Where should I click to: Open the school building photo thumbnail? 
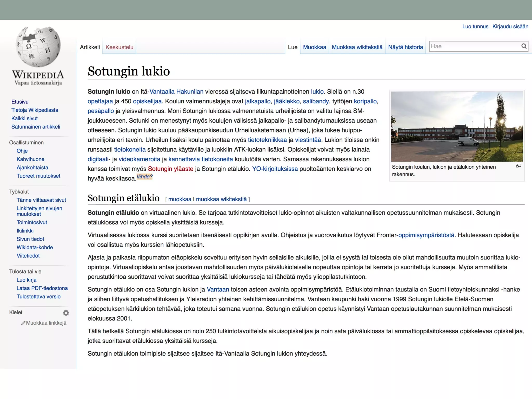[x=457, y=127]
